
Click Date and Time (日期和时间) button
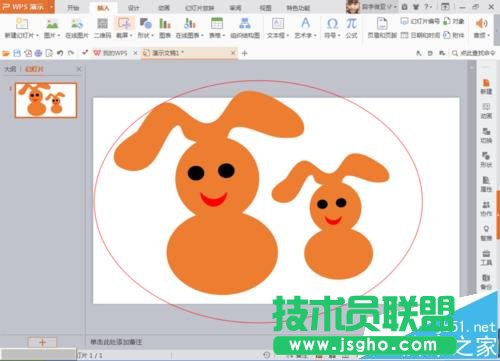(420, 35)
